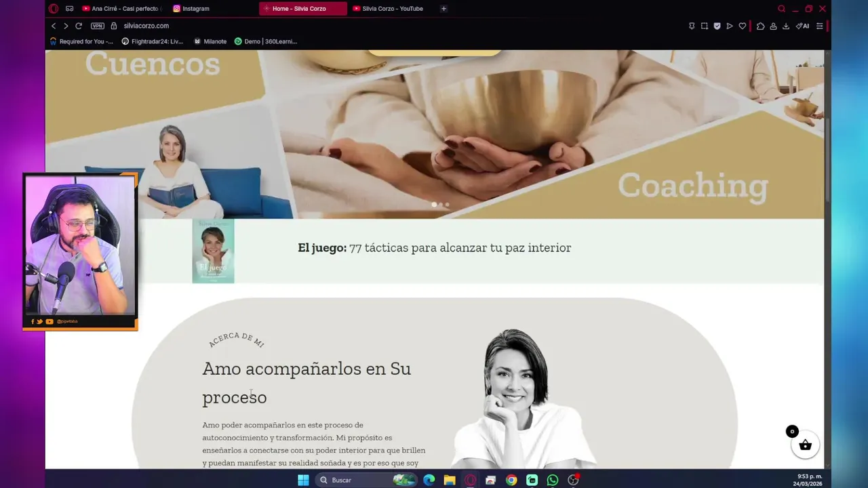Open the Opera main menu logo
This screenshot has width=868, height=488.
click(54, 9)
